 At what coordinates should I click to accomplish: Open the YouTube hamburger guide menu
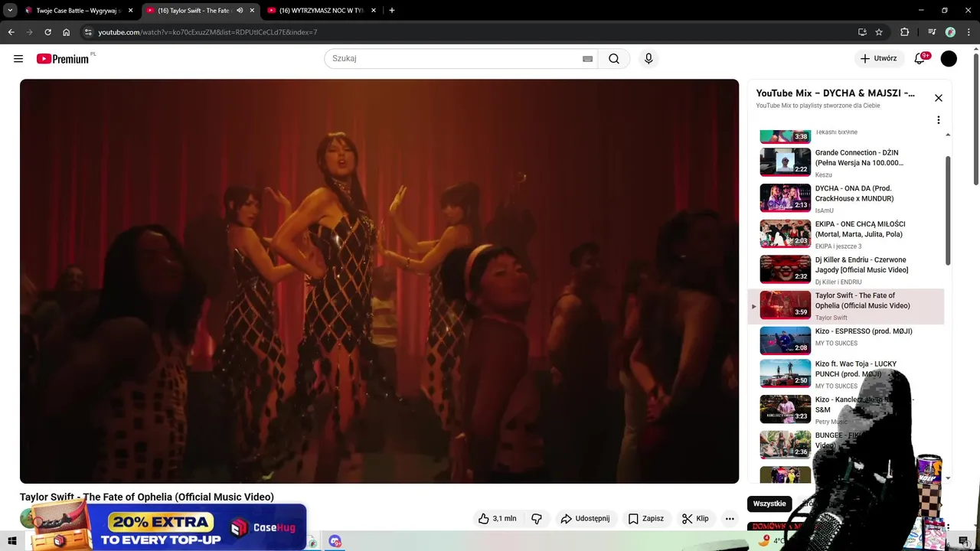click(18, 59)
